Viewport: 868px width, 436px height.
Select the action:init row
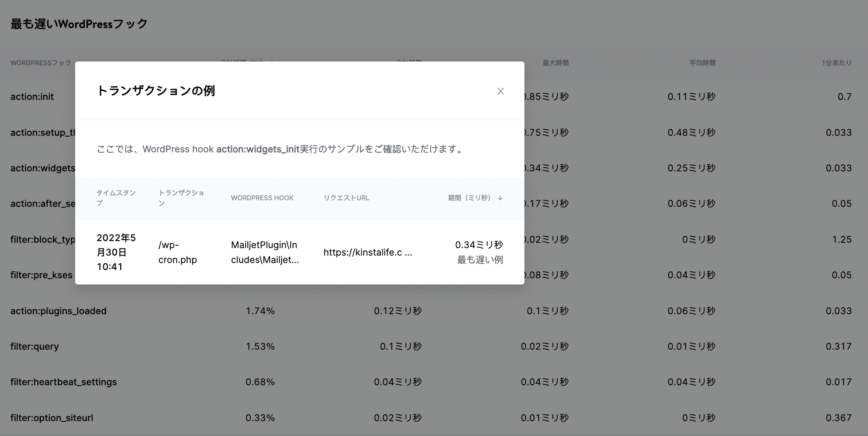click(x=32, y=97)
